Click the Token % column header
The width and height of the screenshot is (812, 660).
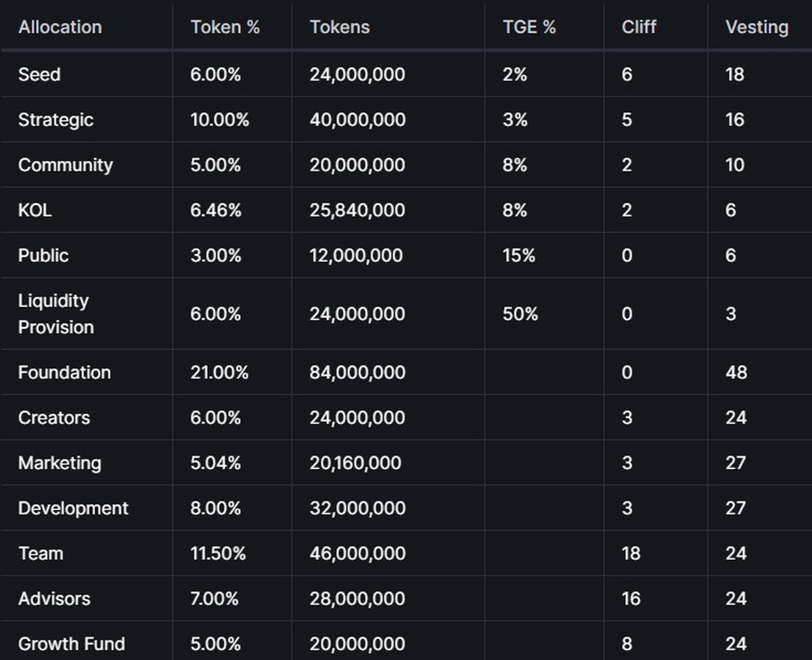pyautogui.click(x=225, y=27)
